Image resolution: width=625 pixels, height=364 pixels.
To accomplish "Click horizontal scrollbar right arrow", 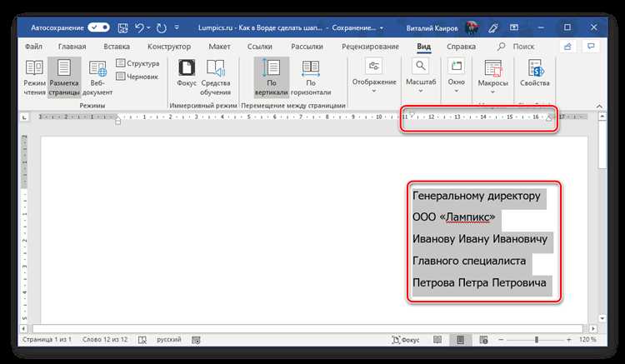I will (x=593, y=329).
